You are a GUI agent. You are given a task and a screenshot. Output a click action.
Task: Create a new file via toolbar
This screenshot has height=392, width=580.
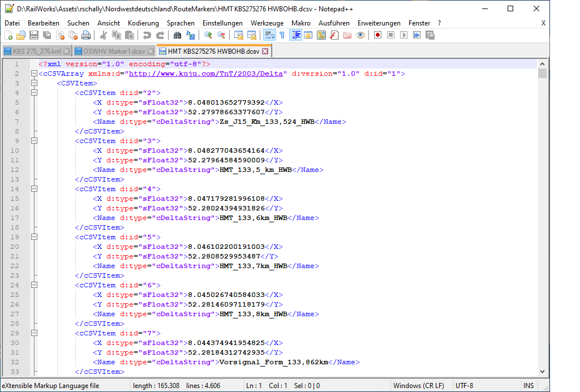click(x=8, y=35)
